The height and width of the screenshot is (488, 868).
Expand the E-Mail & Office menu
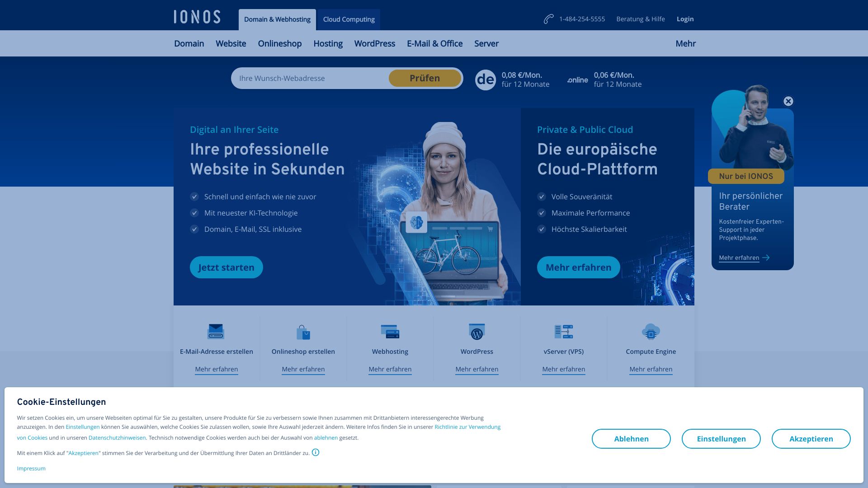[434, 44]
